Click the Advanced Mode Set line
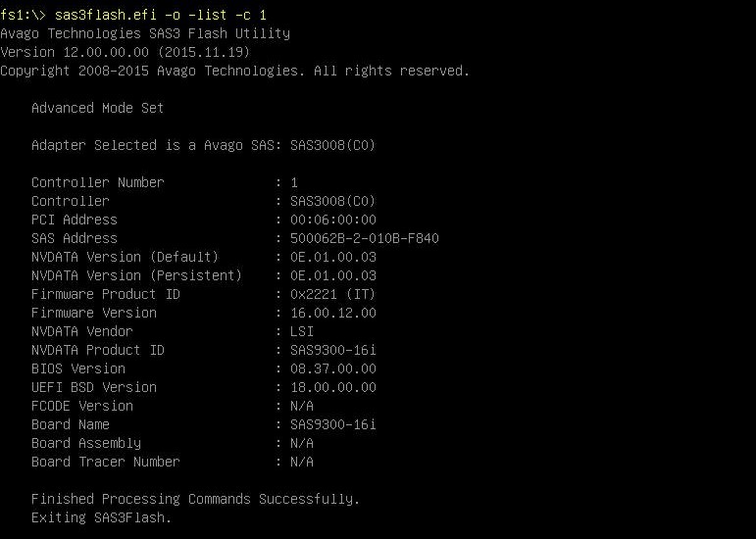This screenshot has height=539, width=756. (x=98, y=108)
